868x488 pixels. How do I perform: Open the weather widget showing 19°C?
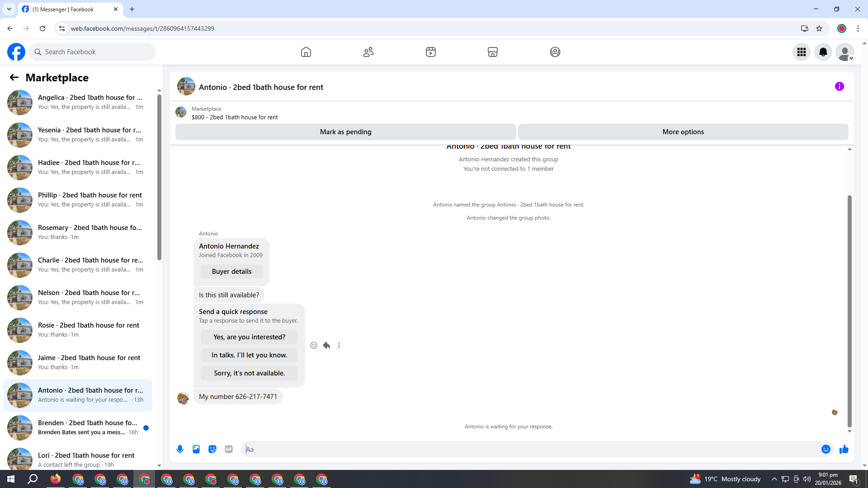725,479
